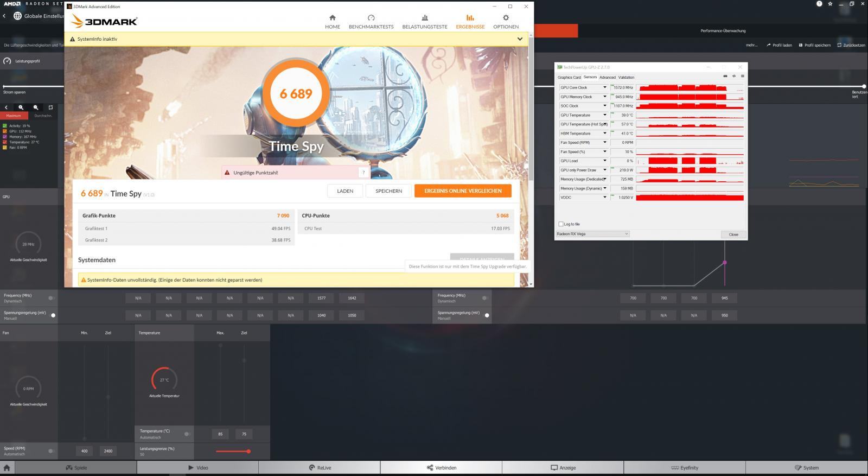Toggle Temperature 27 °C legend checkbox
Image resolution: width=868 pixels, height=476 pixels.
coord(5,142)
